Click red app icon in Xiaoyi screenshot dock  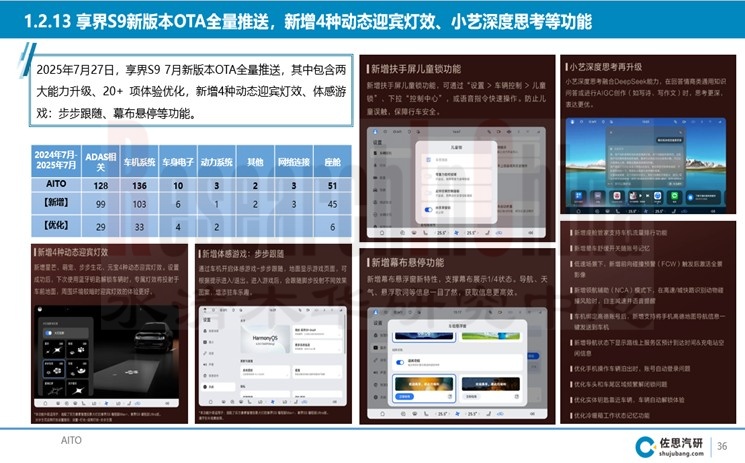tap(617, 196)
